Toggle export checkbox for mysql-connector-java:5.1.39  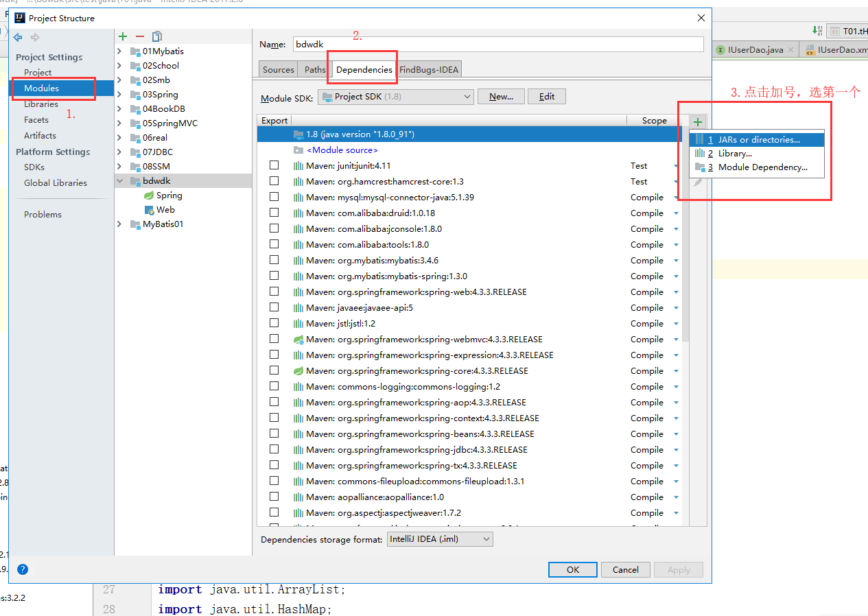click(274, 198)
